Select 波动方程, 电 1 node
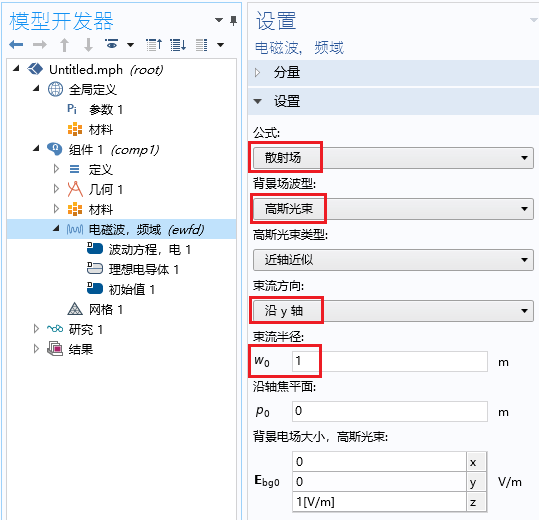539x520 pixels. tap(150, 250)
